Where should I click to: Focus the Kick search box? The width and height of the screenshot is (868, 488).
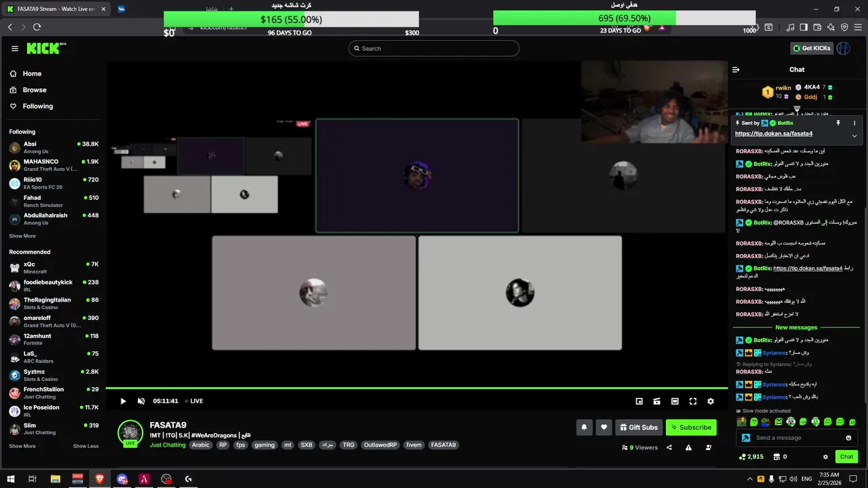pyautogui.click(x=434, y=48)
